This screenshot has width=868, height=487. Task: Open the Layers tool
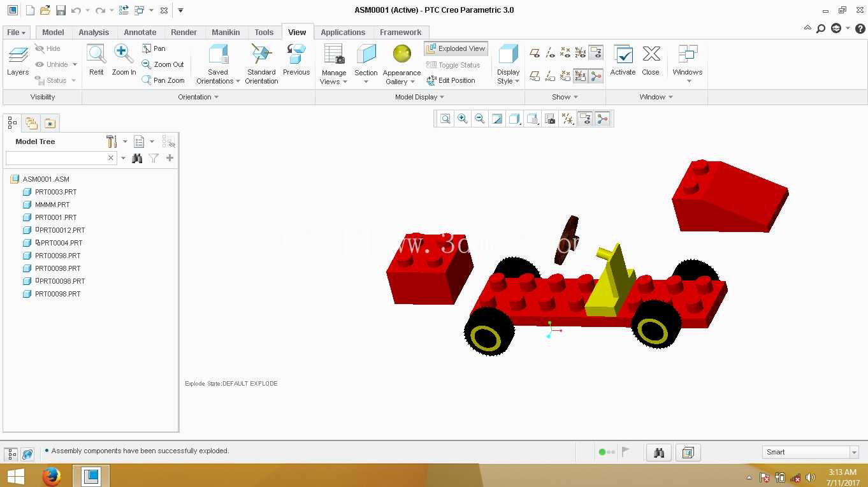(x=18, y=61)
